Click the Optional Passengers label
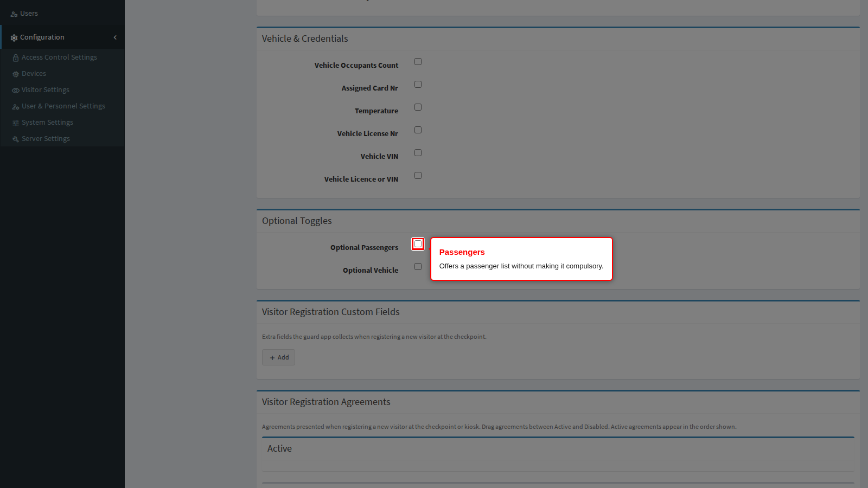 tap(364, 247)
